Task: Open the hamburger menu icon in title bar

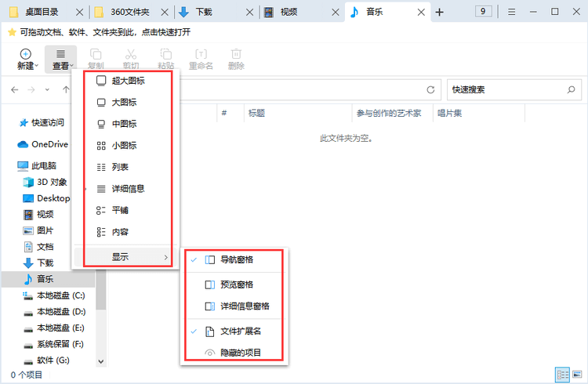Action: [511, 12]
